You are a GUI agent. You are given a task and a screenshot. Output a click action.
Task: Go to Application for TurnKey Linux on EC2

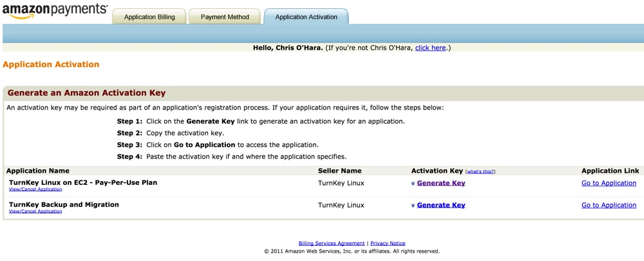[x=609, y=183]
